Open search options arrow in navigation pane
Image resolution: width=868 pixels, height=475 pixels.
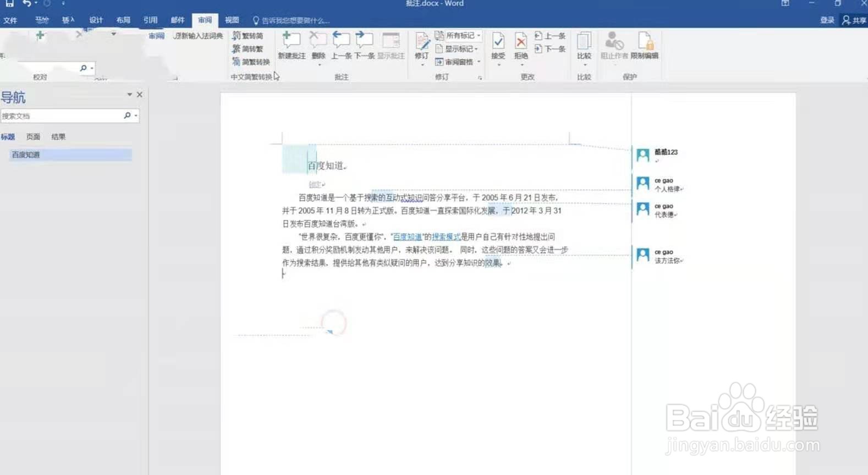click(x=136, y=115)
